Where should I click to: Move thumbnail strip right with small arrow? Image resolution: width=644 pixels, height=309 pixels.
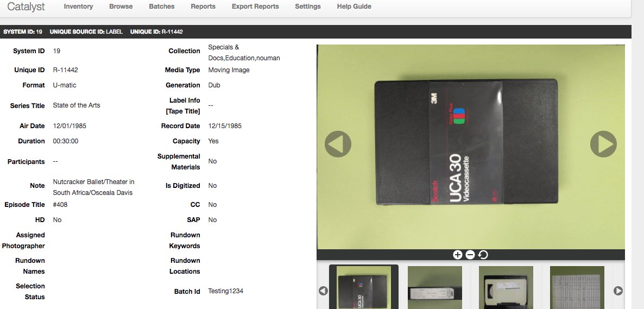(x=618, y=291)
